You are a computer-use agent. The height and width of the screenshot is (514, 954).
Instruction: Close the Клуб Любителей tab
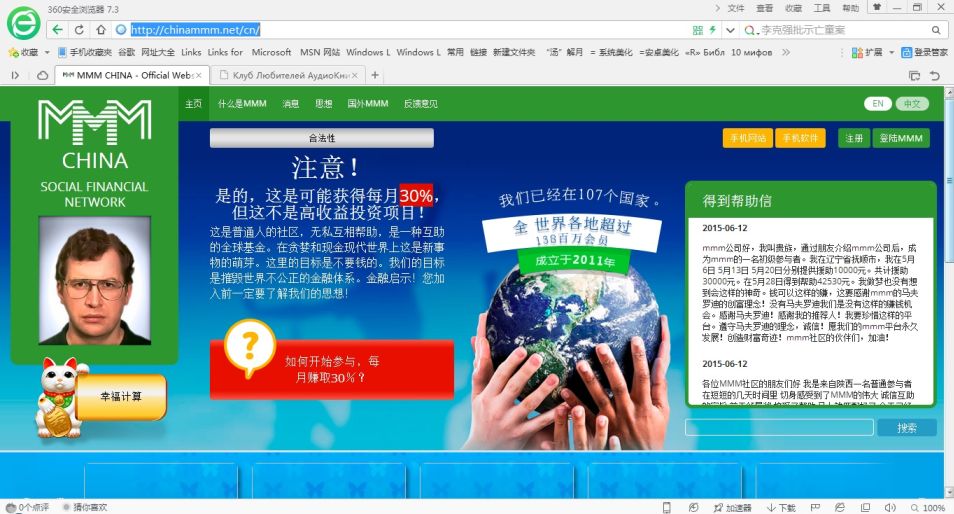click(x=355, y=75)
